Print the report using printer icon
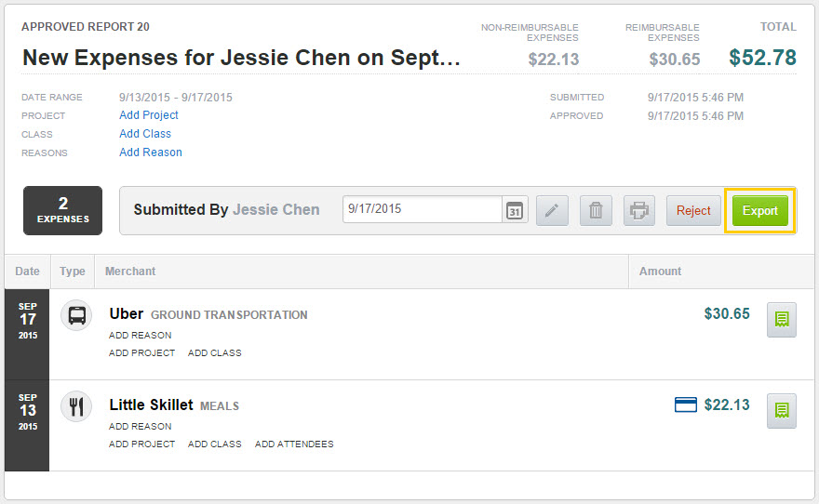The image size is (819, 504). pos(639,211)
